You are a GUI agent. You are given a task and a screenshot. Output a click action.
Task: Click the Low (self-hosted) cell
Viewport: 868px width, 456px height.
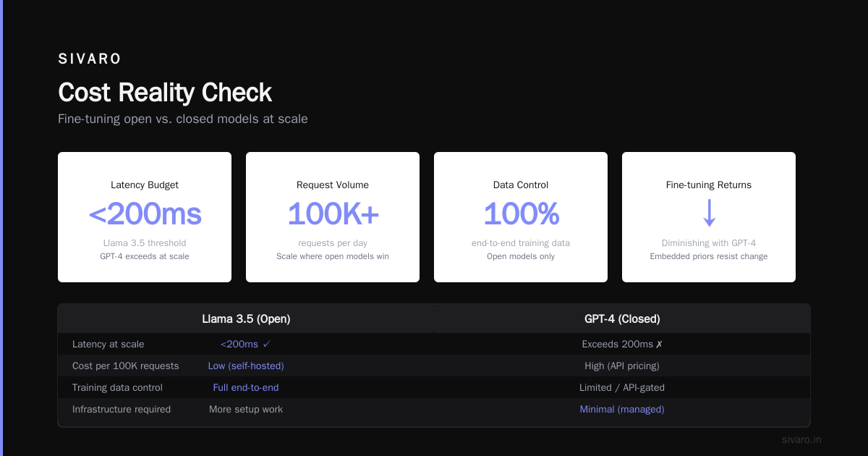[246, 366]
